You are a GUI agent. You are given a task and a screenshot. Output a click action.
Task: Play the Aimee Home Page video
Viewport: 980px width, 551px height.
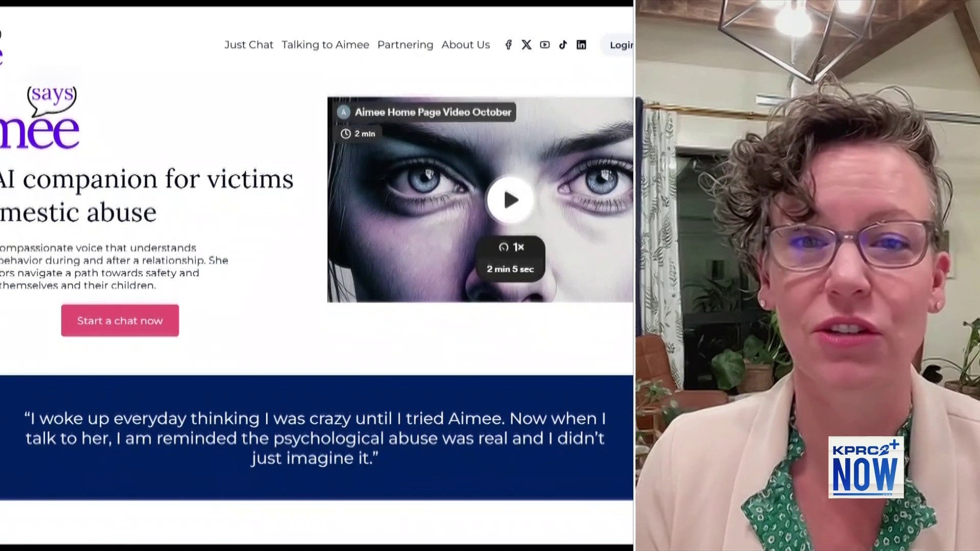tap(510, 200)
